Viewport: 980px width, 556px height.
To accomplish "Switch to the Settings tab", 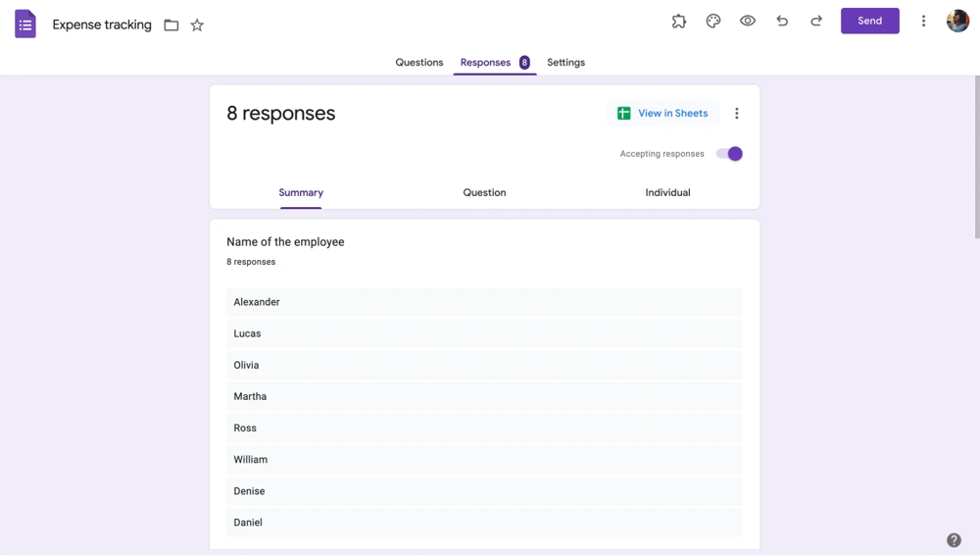I will pyautogui.click(x=565, y=63).
